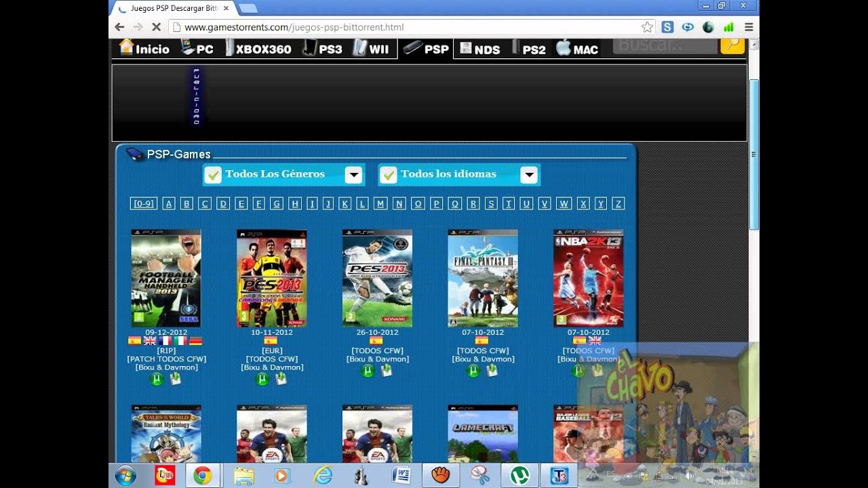Click the Spanish flag under Final Fantasy III
This screenshot has width=868, height=488.
[x=482, y=341]
